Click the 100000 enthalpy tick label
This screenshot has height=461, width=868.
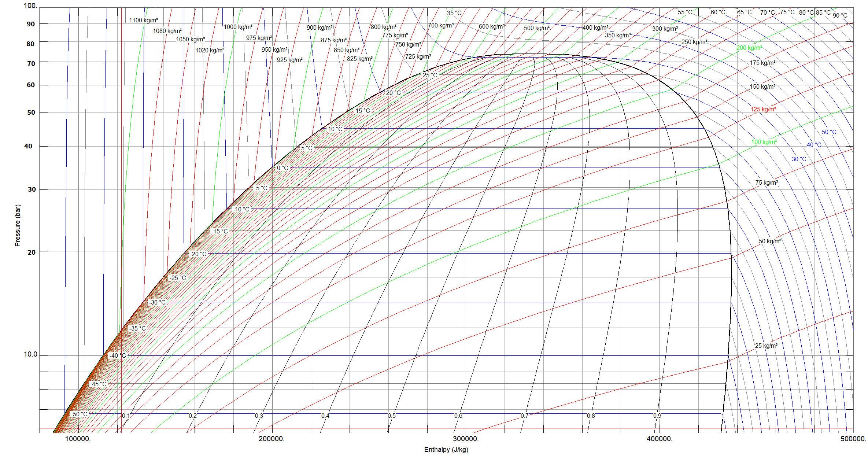click(78, 439)
